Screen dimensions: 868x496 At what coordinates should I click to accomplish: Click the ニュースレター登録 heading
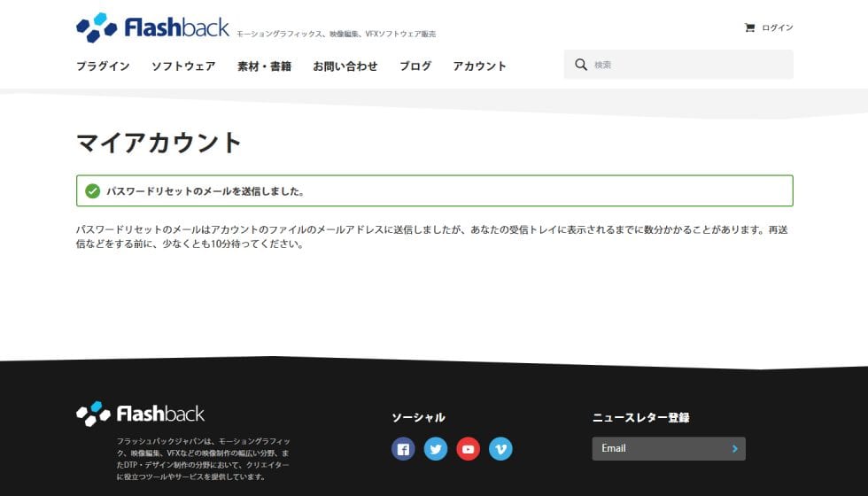[641, 417]
